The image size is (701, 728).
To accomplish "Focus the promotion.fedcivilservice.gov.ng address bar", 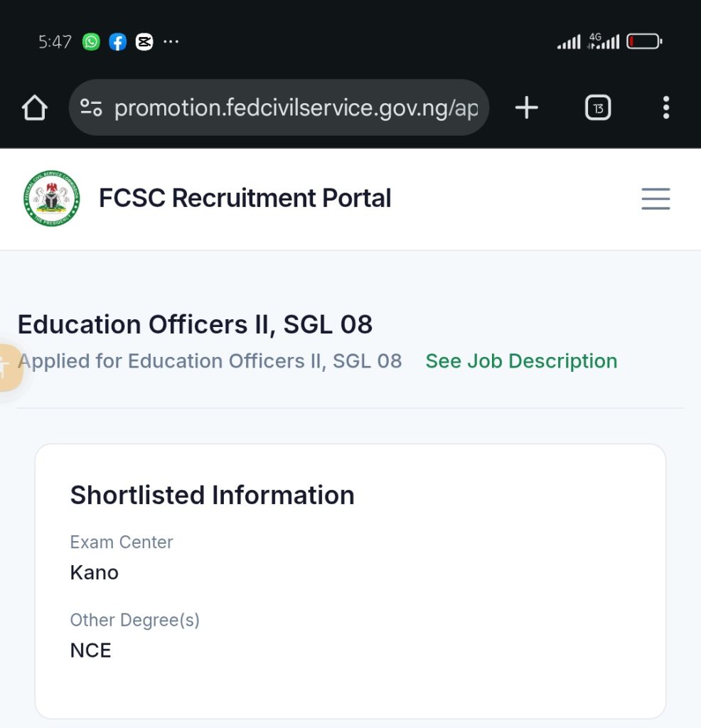I will pyautogui.click(x=295, y=108).
